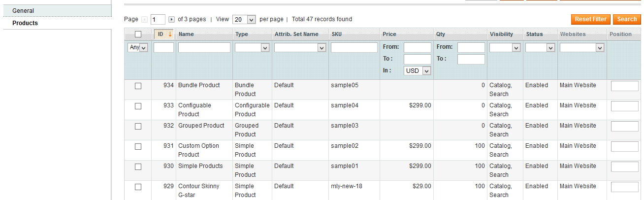Sort the grid by SKU column

pos(337,34)
